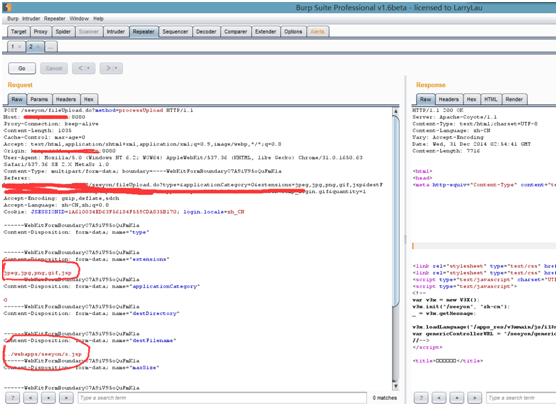Viewport: 558px width, 406px height.
Task: Click the JSESSIONID cookie line
Action: pos(124,212)
